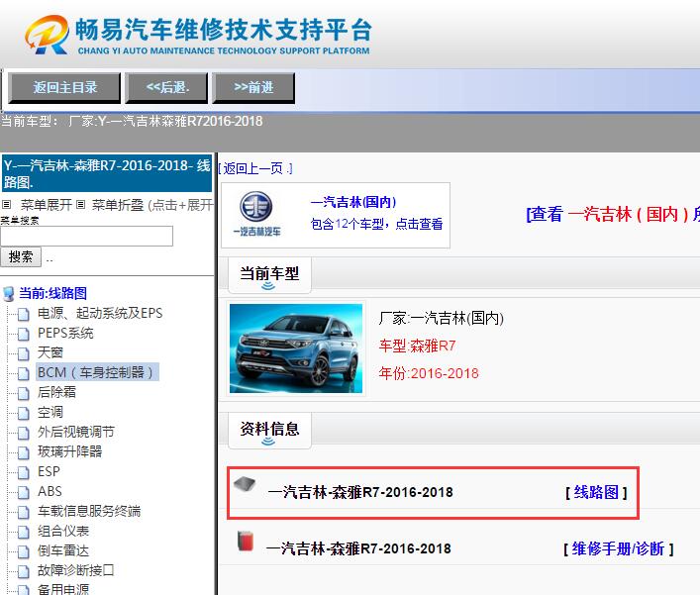Click the page icon beside ABS
The image size is (700, 595).
[x=24, y=492]
